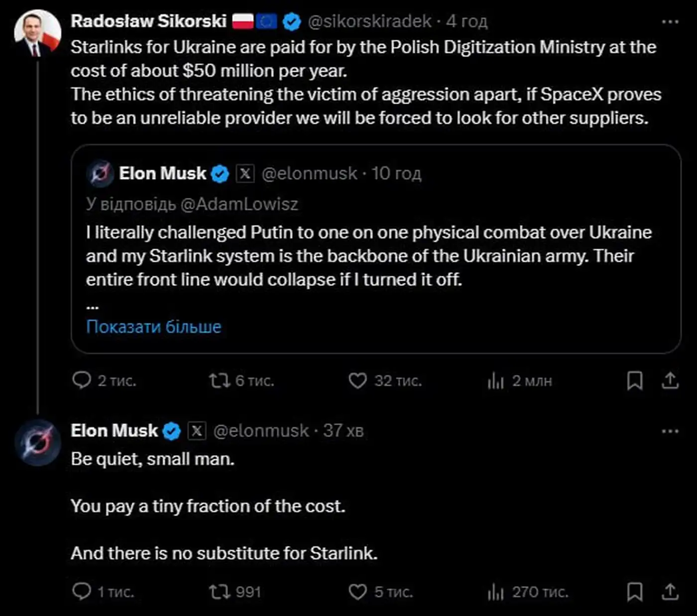The width and height of the screenshot is (697, 616).
Task: Retweet Sikorski's Starlink tweet
Action: [x=219, y=381]
